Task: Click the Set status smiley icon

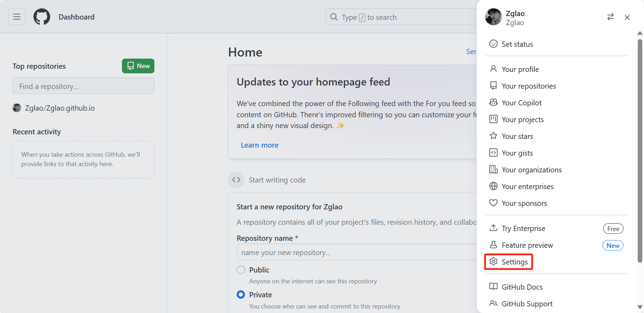Action: point(493,44)
